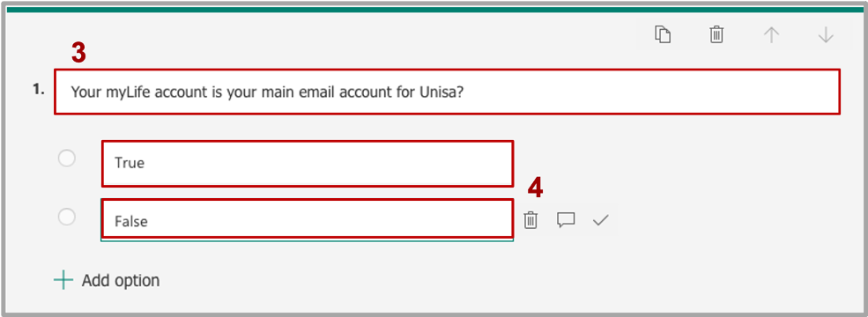Click the red annotation number 3

click(x=78, y=53)
